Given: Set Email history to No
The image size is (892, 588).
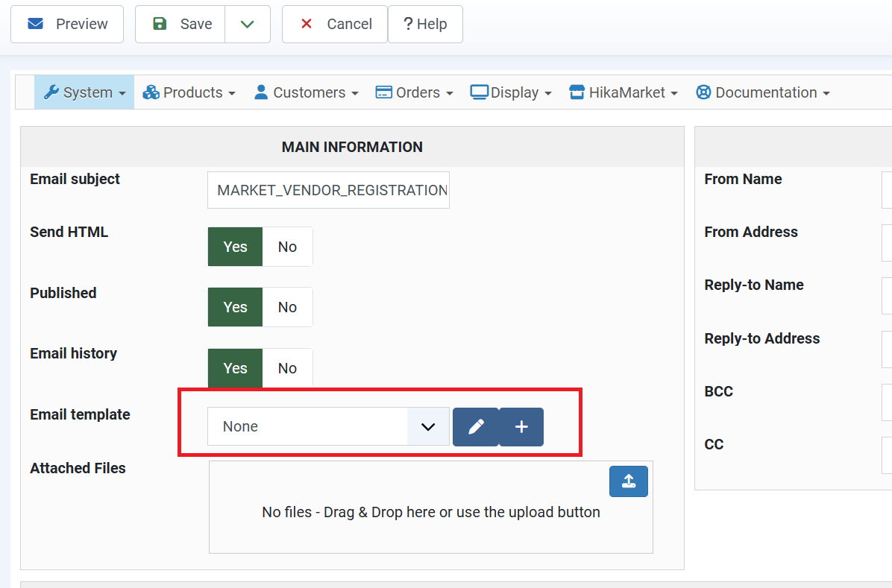Looking at the screenshot, I should point(287,368).
